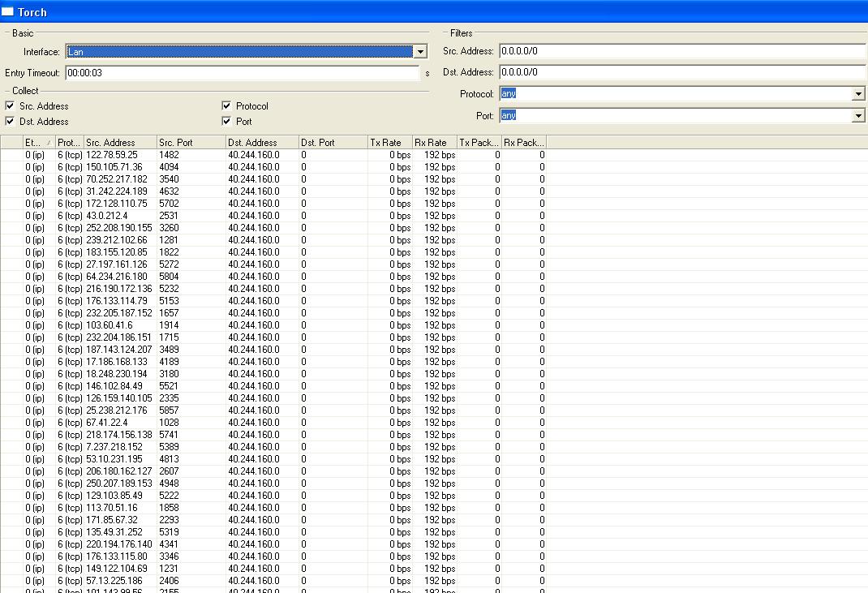Click the Dst. Address filter field
Image resolution: width=868 pixels, height=593 pixels.
point(682,72)
